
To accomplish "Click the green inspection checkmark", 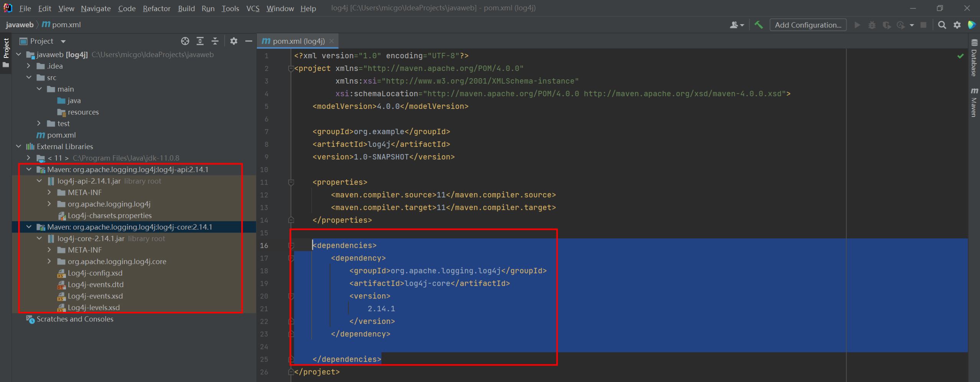I will pyautogui.click(x=960, y=56).
